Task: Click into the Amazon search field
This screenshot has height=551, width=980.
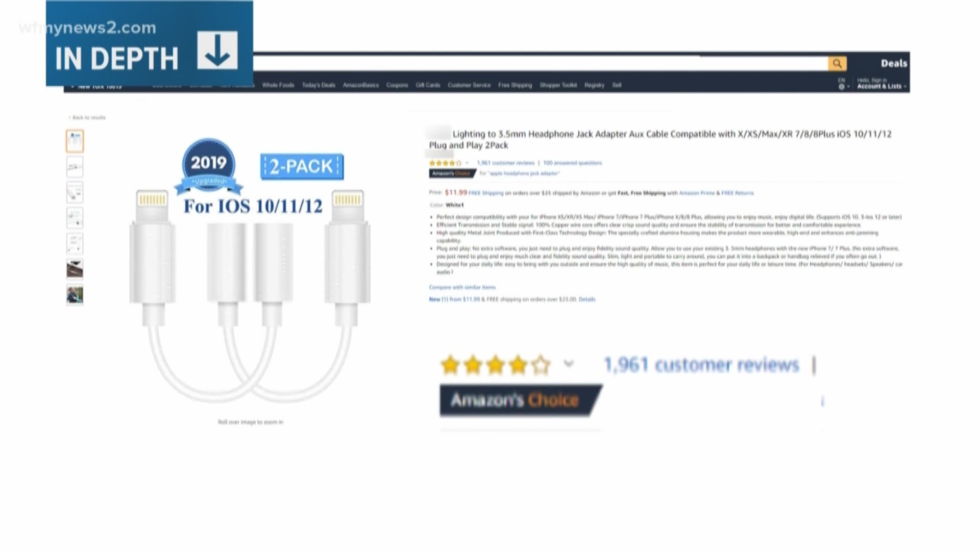Action: (540, 64)
